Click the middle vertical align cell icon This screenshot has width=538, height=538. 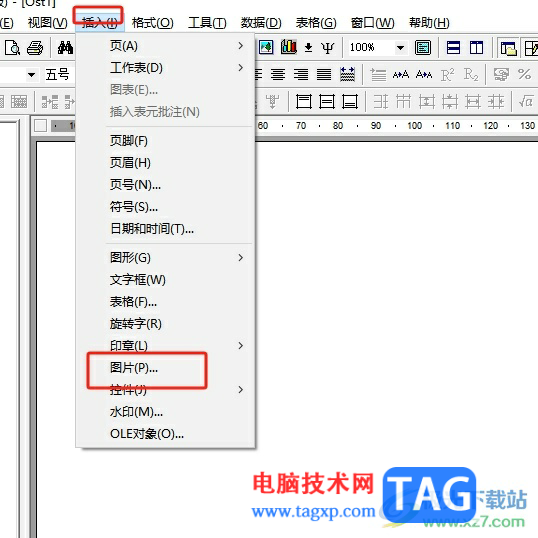tap(327, 102)
